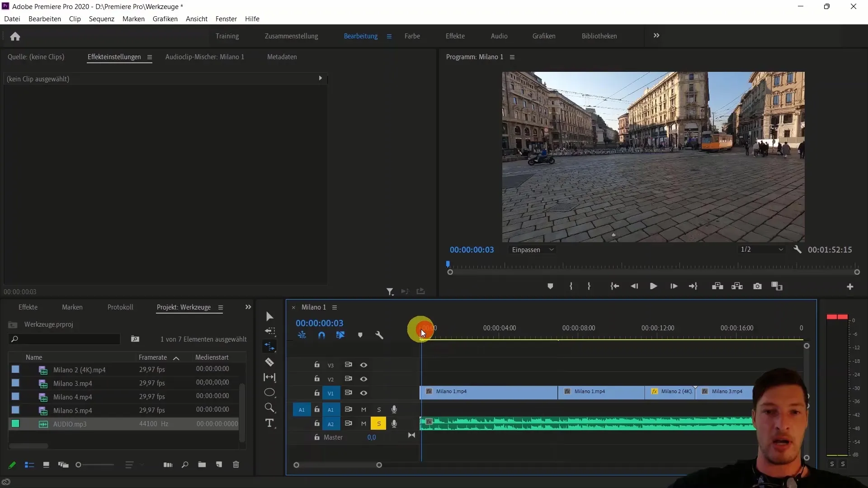Toggle lock on track V1

317,393
